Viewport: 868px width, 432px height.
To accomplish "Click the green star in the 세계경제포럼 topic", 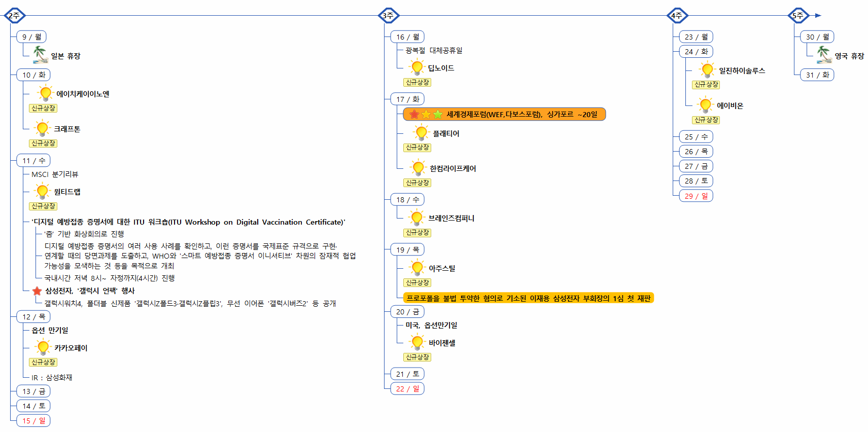I will 438,114.
